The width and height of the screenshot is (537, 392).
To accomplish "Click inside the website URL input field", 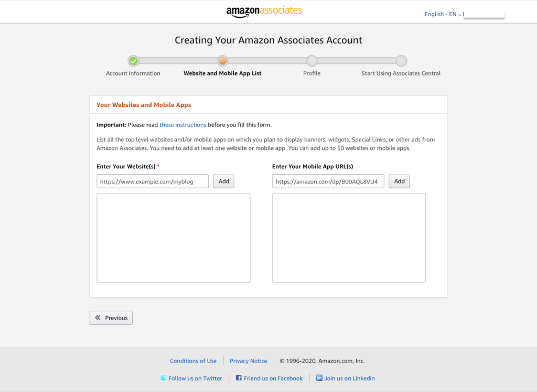I will click(x=153, y=181).
